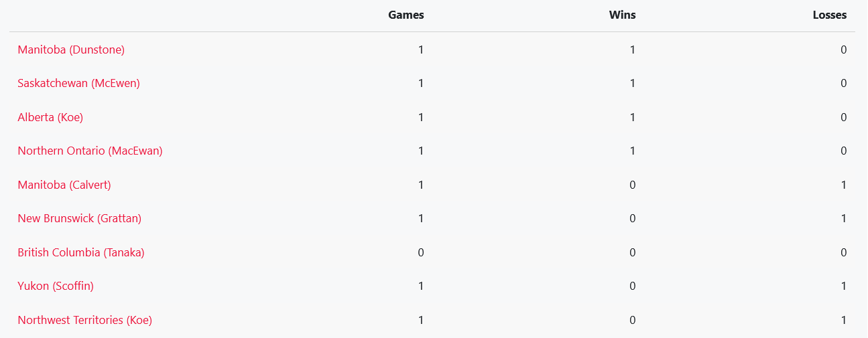Click the Losses value for Yukon (Scoffin)
This screenshot has width=868, height=338.
coord(843,286)
